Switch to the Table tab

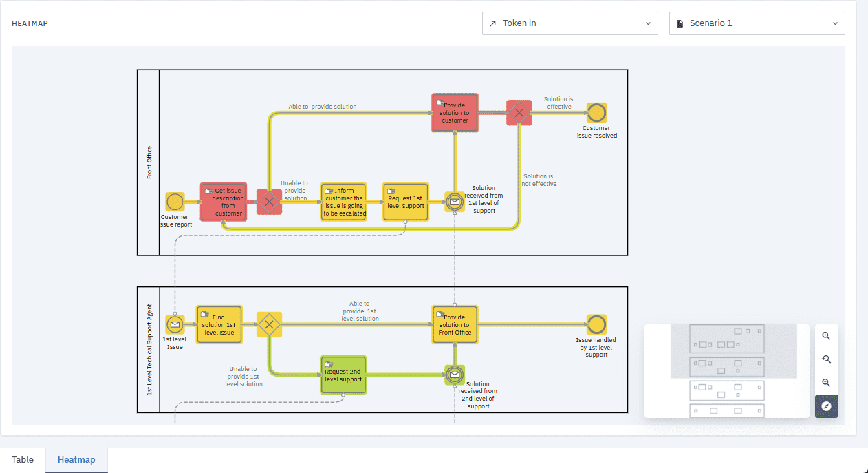[23, 460]
